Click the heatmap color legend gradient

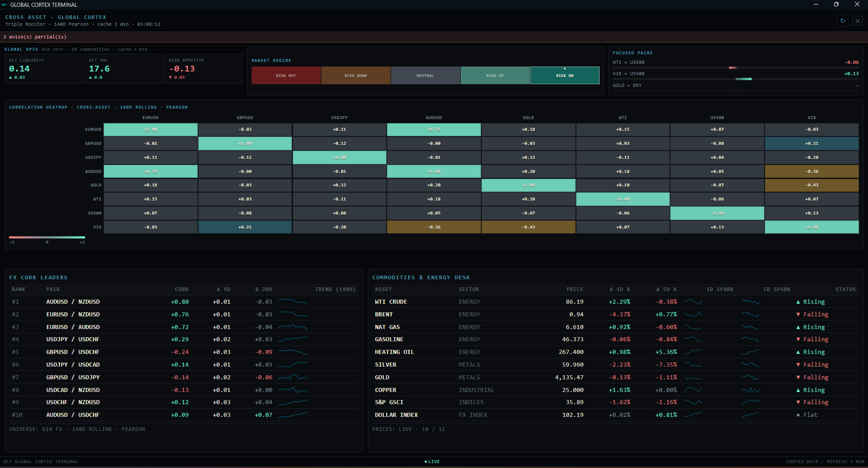click(x=47, y=237)
